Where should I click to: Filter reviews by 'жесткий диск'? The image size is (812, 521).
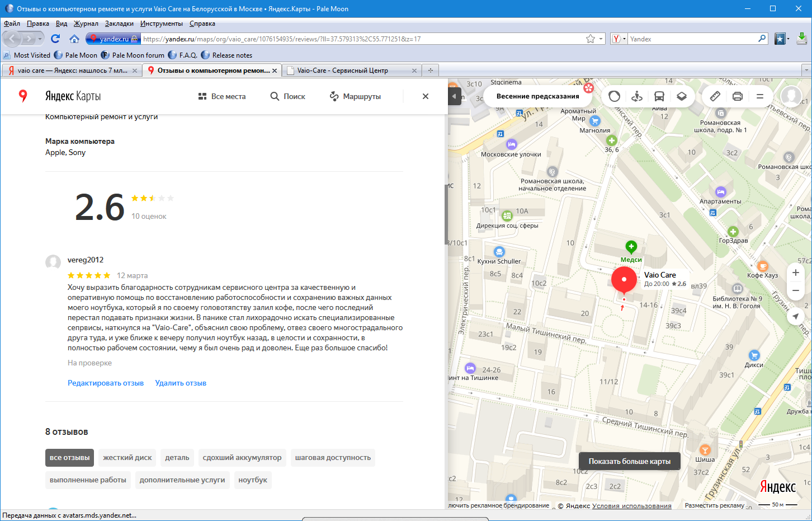tap(128, 458)
